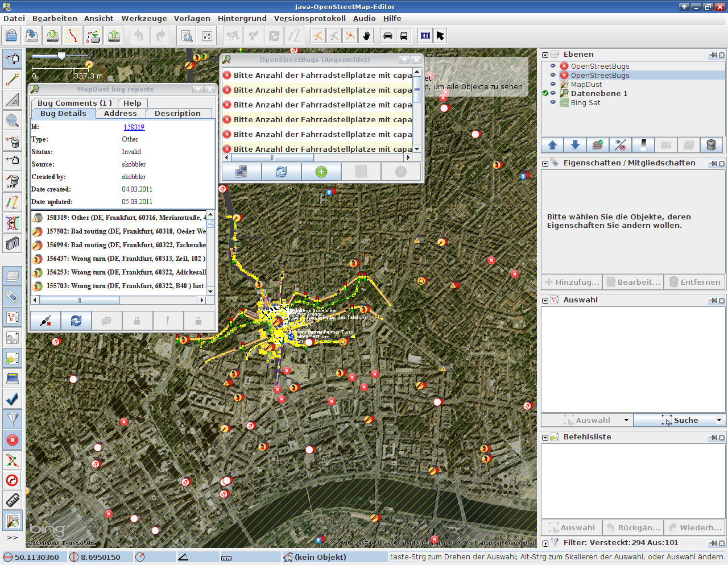Viewport: 728px width, 565px height.
Task: Open bug ID 158319 link
Action: click(x=134, y=127)
